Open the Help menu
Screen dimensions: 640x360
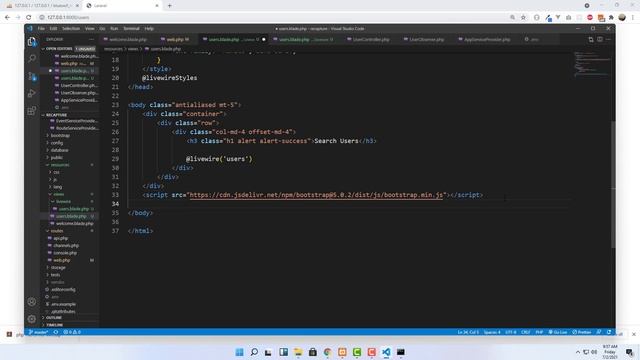point(149,29)
